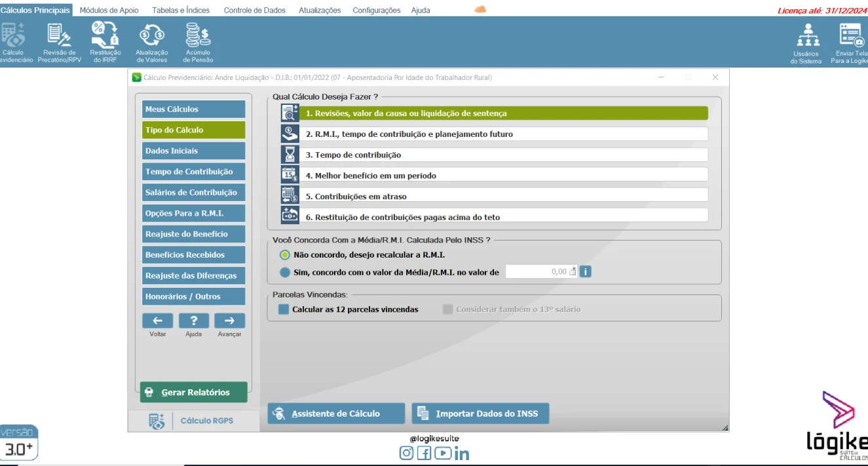Screen dimensions: 868x466
Task: Open Restituição do IRRF module
Action: pyautogui.click(x=105, y=42)
